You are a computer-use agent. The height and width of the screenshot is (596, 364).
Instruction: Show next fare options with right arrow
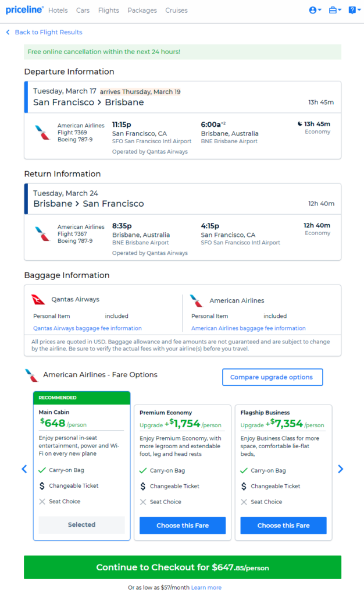(341, 469)
